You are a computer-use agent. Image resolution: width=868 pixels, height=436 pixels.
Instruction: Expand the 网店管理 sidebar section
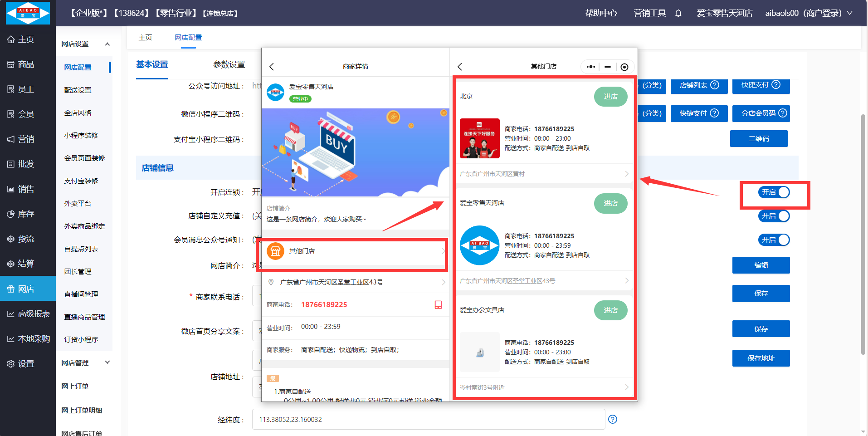[107, 363]
